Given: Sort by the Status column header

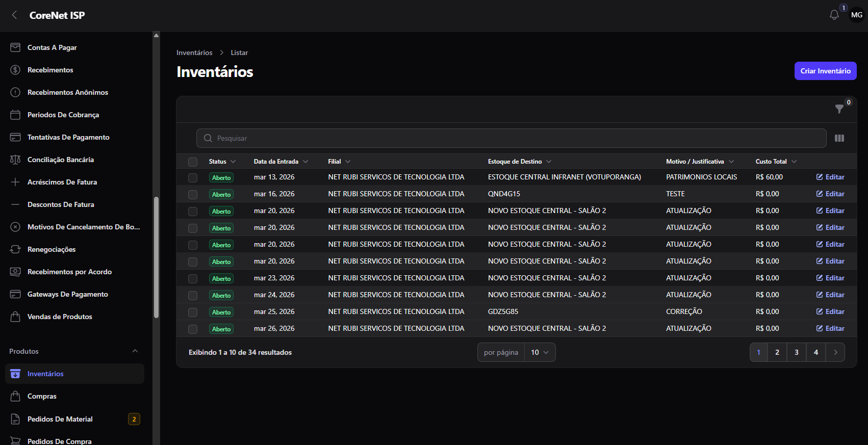Looking at the screenshot, I should click(x=222, y=162).
